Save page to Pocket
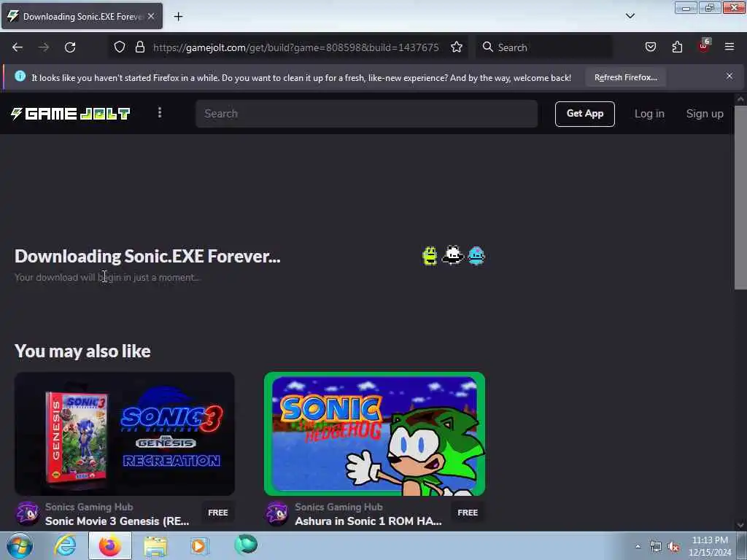 [x=650, y=47]
